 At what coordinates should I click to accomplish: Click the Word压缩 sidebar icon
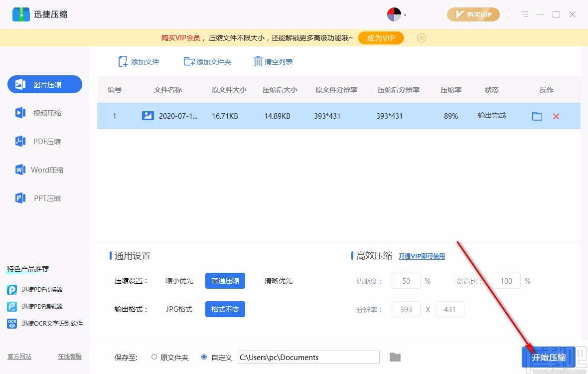tap(20, 170)
